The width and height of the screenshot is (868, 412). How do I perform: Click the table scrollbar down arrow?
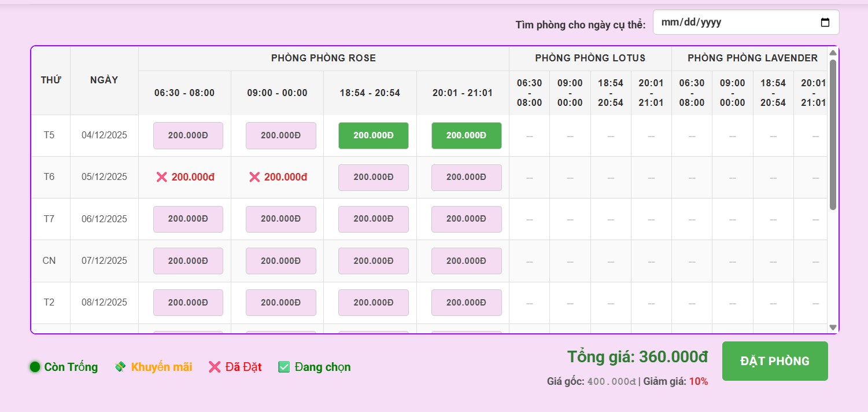pos(833,328)
